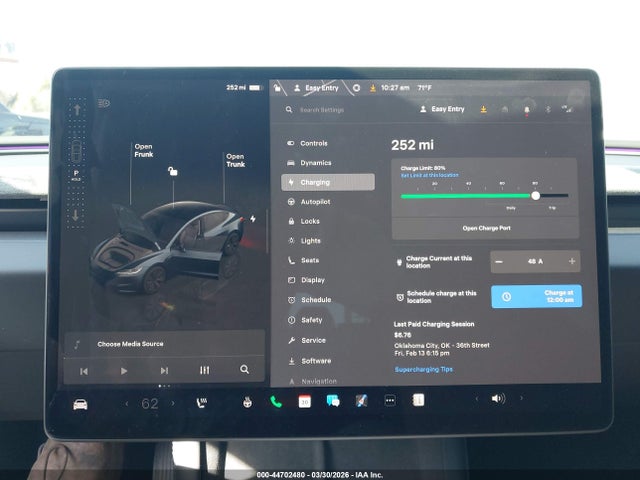Viewport: 640px width, 480px height.
Task: Open the media equalizer settings
Action: coord(204,370)
